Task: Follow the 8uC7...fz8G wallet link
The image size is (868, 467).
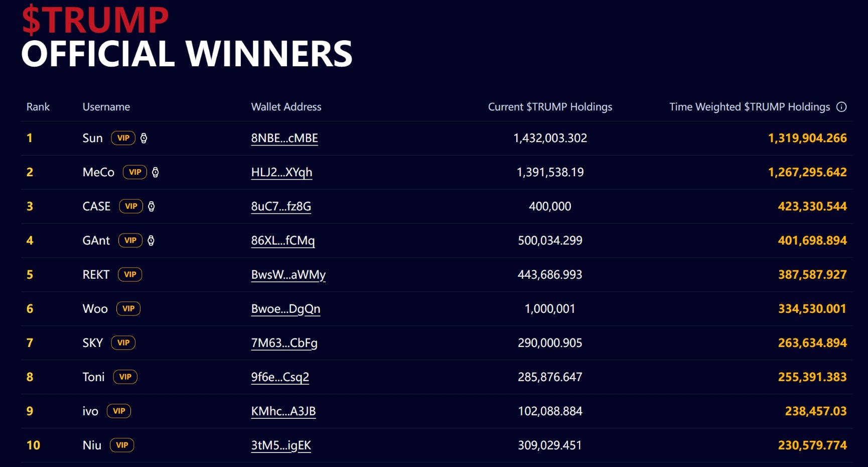Action: pyautogui.click(x=281, y=206)
